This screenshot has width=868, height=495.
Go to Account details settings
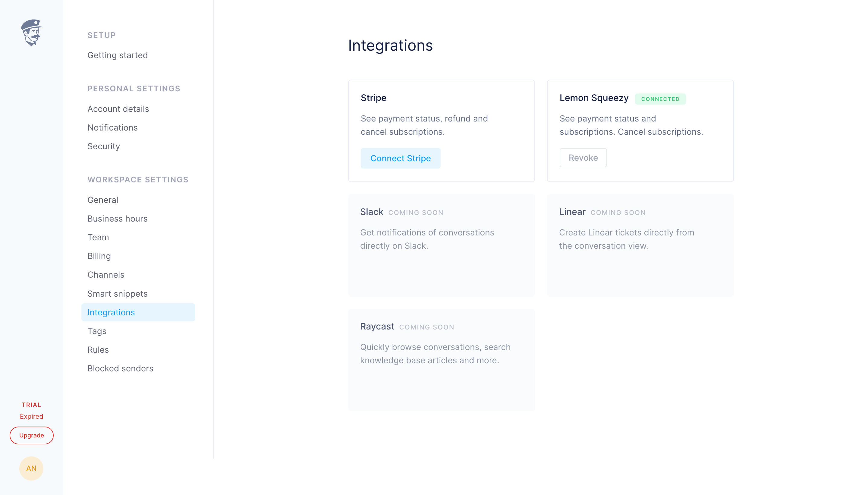tap(118, 109)
